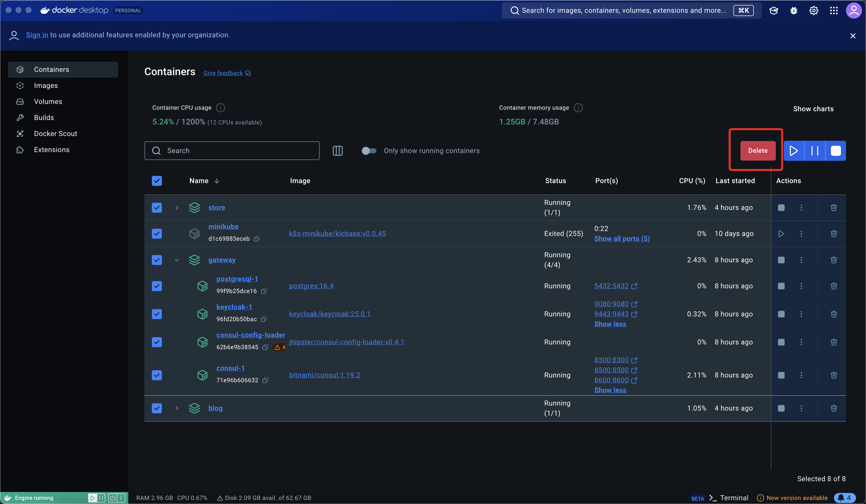Image resolution: width=866 pixels, height=504 pixels.
Task: Start selected containers with play icon
Action: coord(794,151)
